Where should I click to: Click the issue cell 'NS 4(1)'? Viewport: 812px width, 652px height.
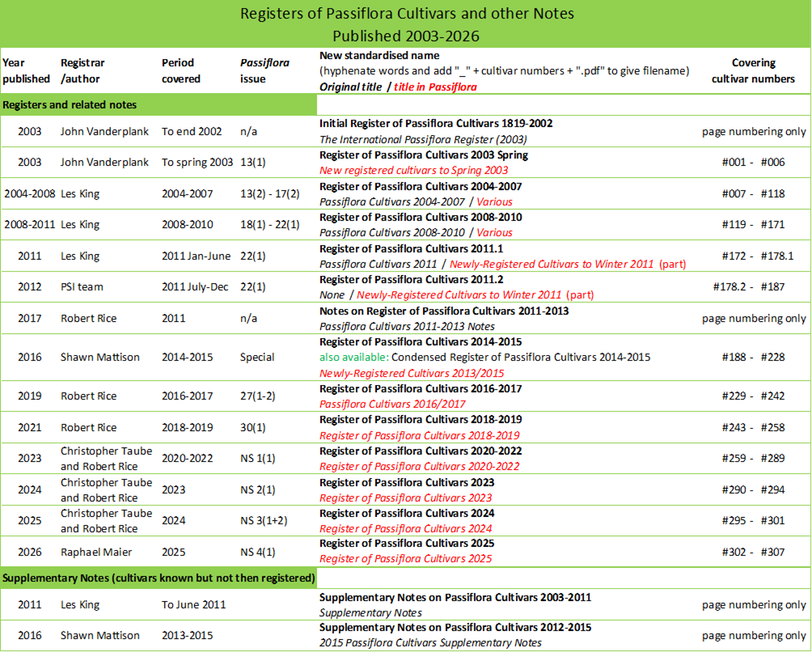click(257, 552)
